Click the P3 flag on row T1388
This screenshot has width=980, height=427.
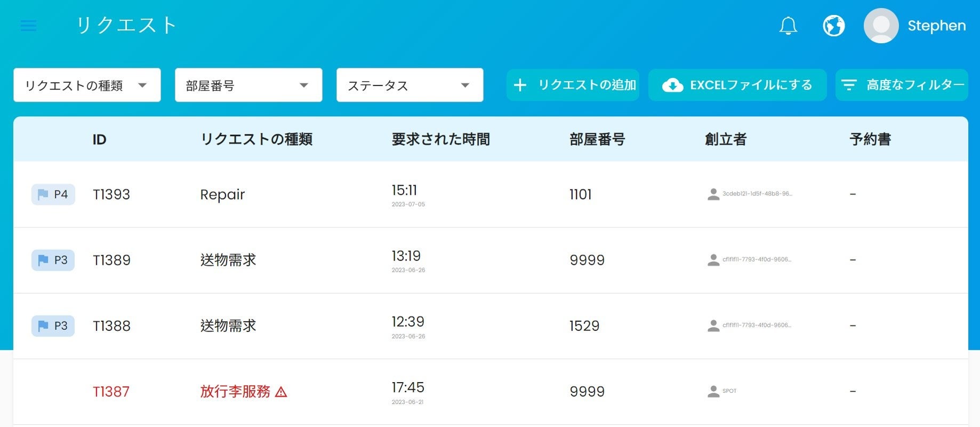click(x=53, y=326)
